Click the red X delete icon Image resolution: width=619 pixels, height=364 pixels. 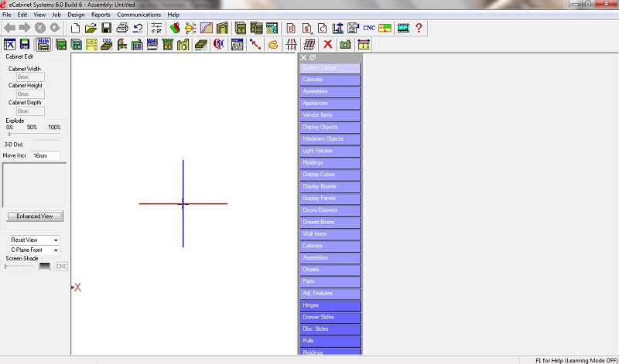pos(328,45)
